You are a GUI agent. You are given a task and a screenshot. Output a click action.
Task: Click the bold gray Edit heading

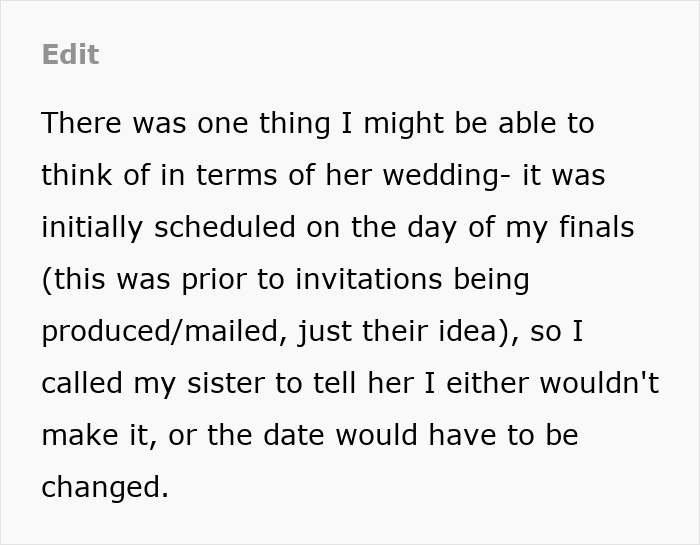[71, 55]
